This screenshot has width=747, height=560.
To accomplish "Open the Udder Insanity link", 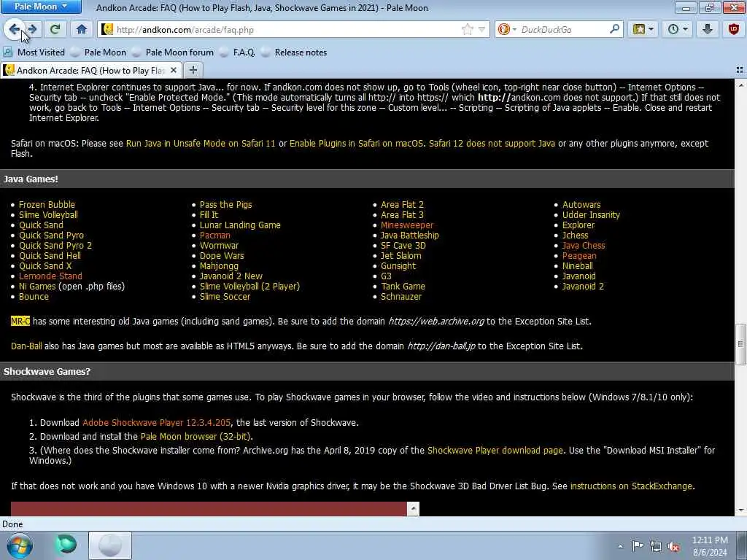I will pos(591,215).
